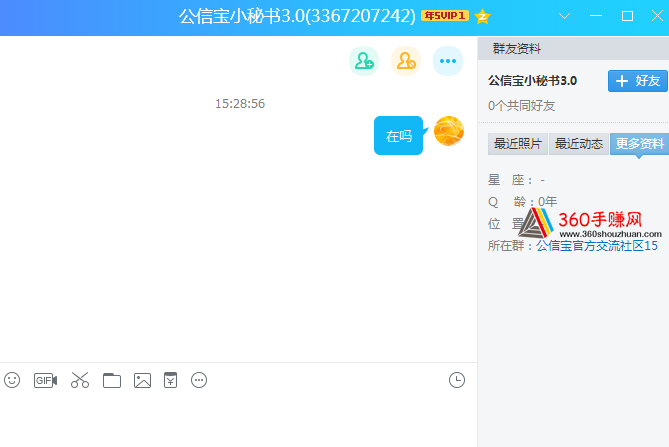This screenshot has width=669, height=447.
Task: Click the + 好友 button
Action: point(637,81)
